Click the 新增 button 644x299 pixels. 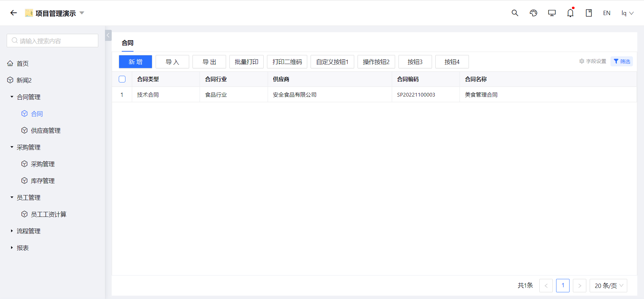tap(136, 62)
